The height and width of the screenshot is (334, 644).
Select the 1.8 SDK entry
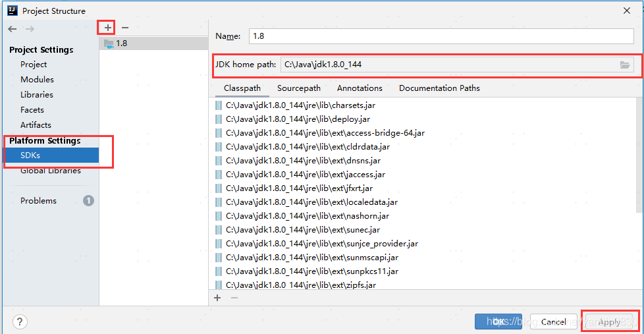(x=153, y=43)
